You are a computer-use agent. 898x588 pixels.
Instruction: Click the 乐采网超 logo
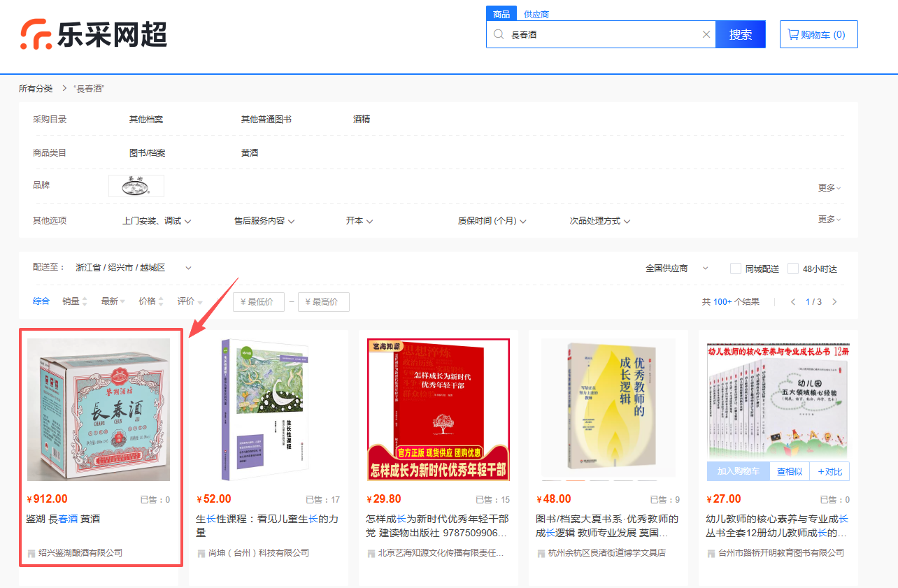point(93,35)
